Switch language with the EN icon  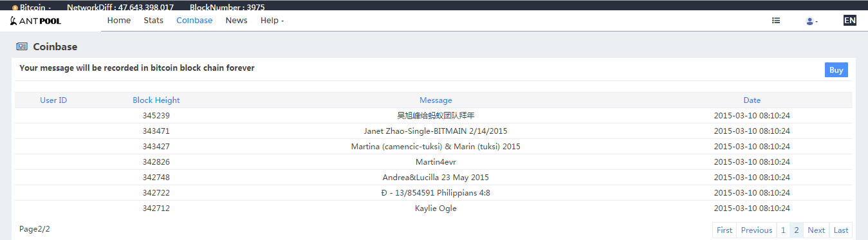(850, 21)
